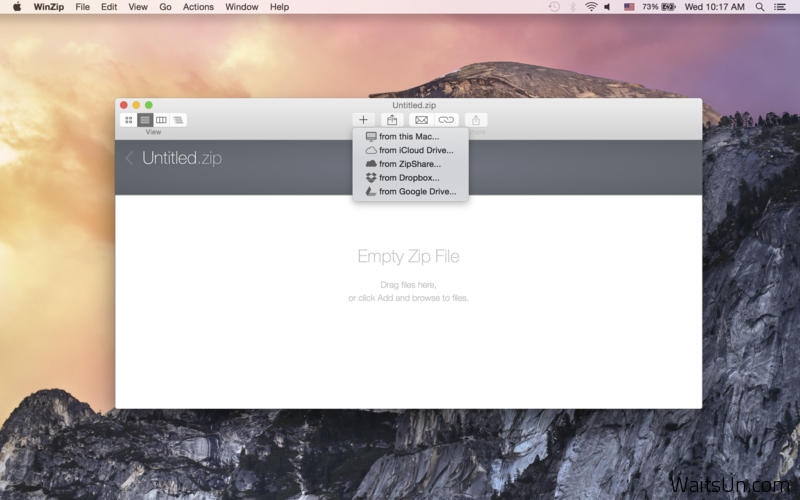Click the Time Machine status icon
This screenshot has width=800, height=500.
tap(554, 7)
